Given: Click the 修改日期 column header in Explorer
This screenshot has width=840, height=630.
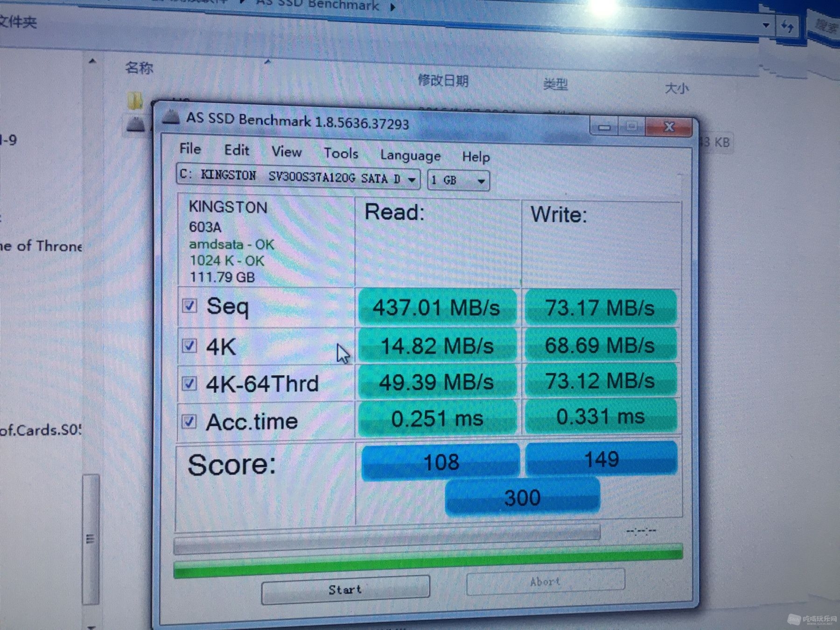Looking at the screenshot, I should [x=443, y=81].
